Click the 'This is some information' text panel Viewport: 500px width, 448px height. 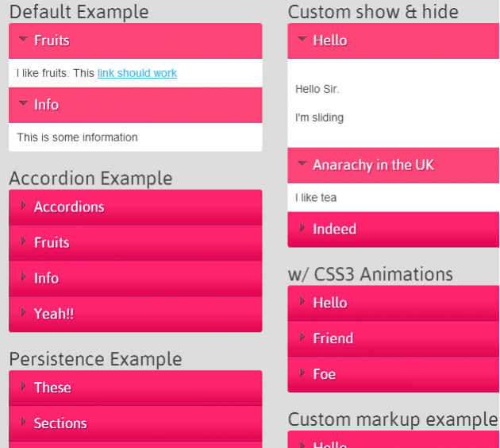pyautogui.click(x=77, y=137)
